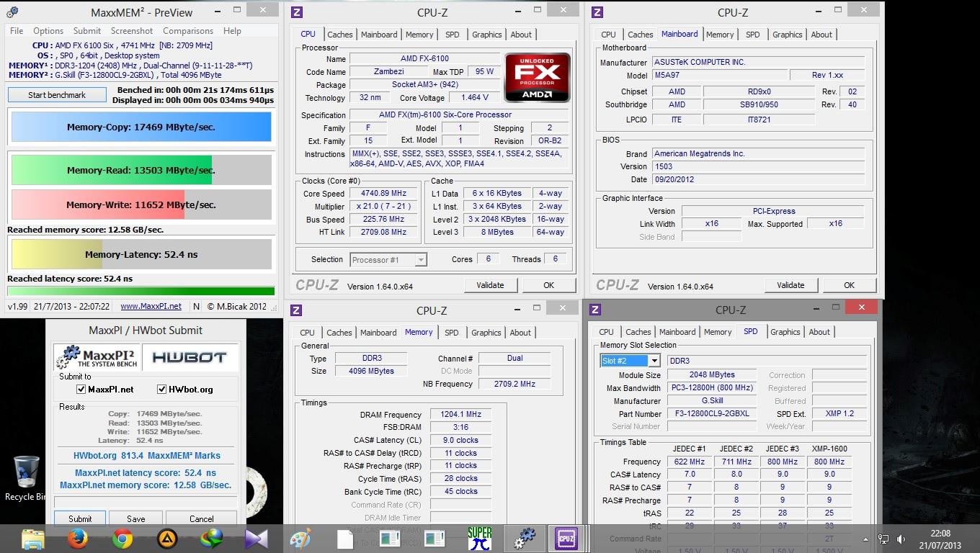Switch to Caches tab in the CPU-tab CPU-Z window

point(340,35)
